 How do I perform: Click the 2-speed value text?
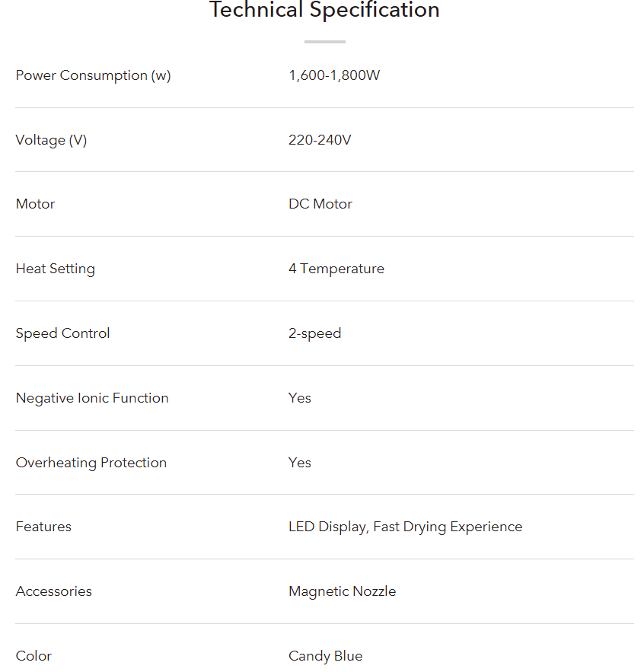coord(314,333)
